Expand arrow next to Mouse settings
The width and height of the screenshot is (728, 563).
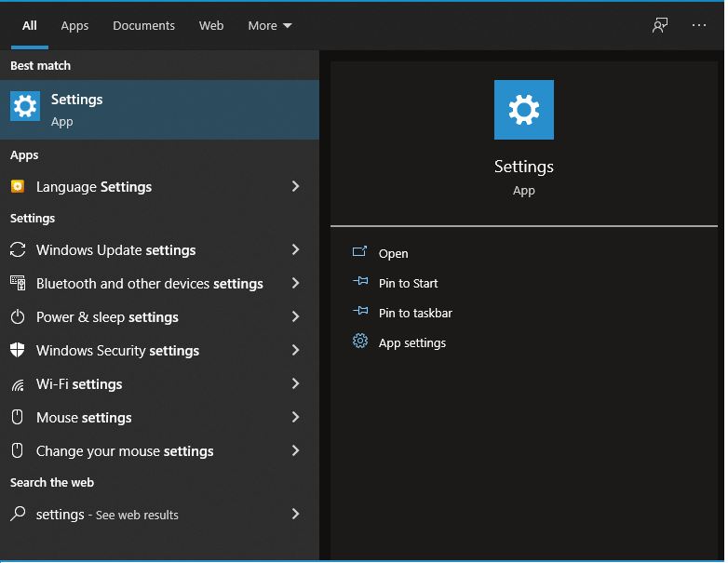[295, 418]
